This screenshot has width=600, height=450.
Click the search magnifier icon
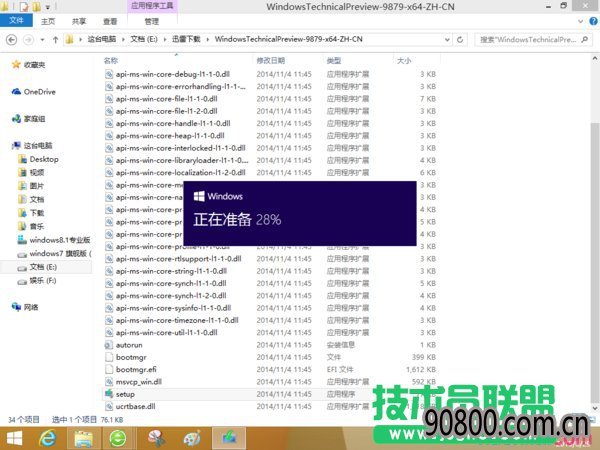[x=584, y=39]
